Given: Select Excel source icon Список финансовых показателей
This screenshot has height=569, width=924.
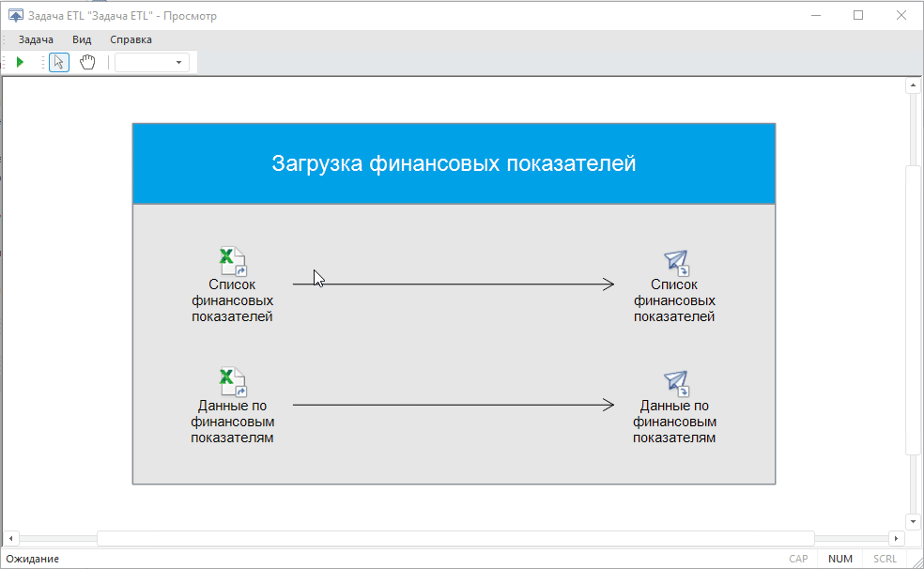Looking at the screenshot, I should [233, 261].
